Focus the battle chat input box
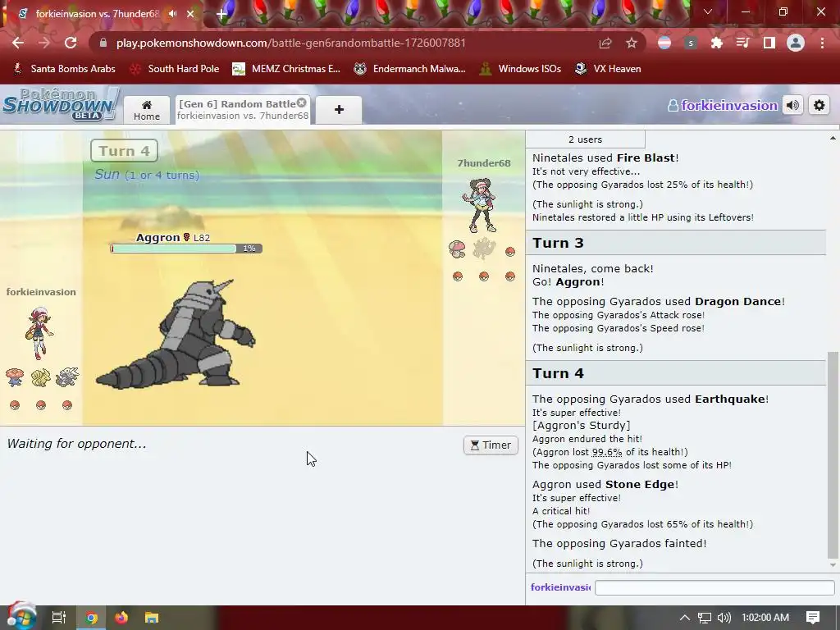Image resolution: width=840 pixels, height=630 pixels. pos(714,587)
